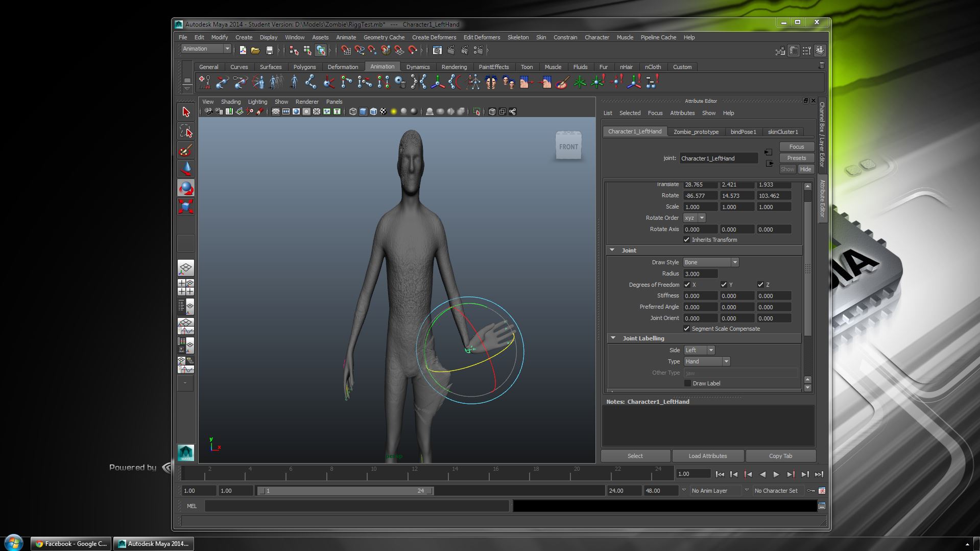The width and height of the screenshot is (980, 551).
Task: Click inside the MEL command line
Action: (x=357, y=506)
